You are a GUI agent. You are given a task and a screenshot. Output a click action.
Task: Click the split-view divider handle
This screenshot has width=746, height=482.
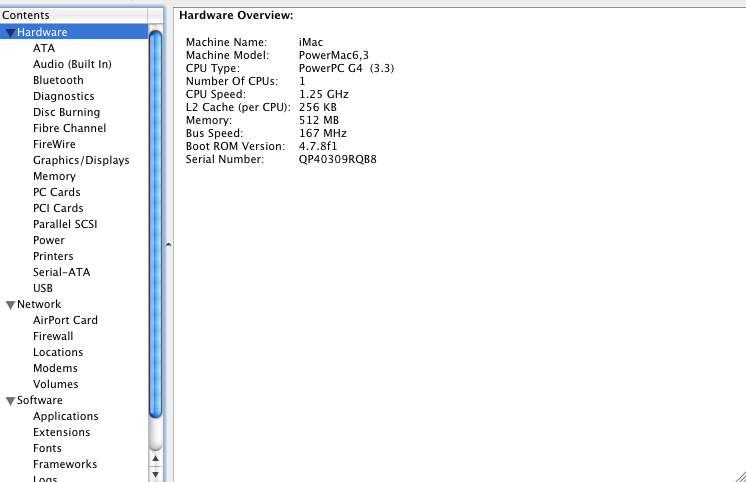[x=168, y=245]
